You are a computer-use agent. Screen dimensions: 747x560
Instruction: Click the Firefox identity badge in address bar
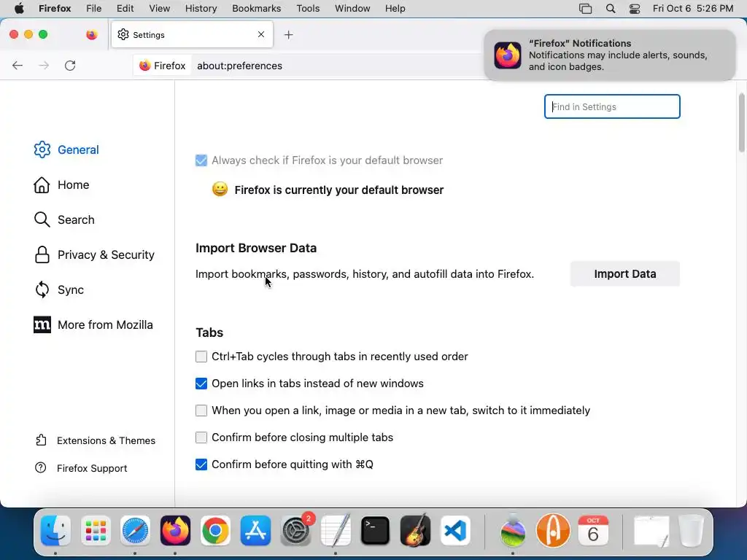tap(163, 66)
